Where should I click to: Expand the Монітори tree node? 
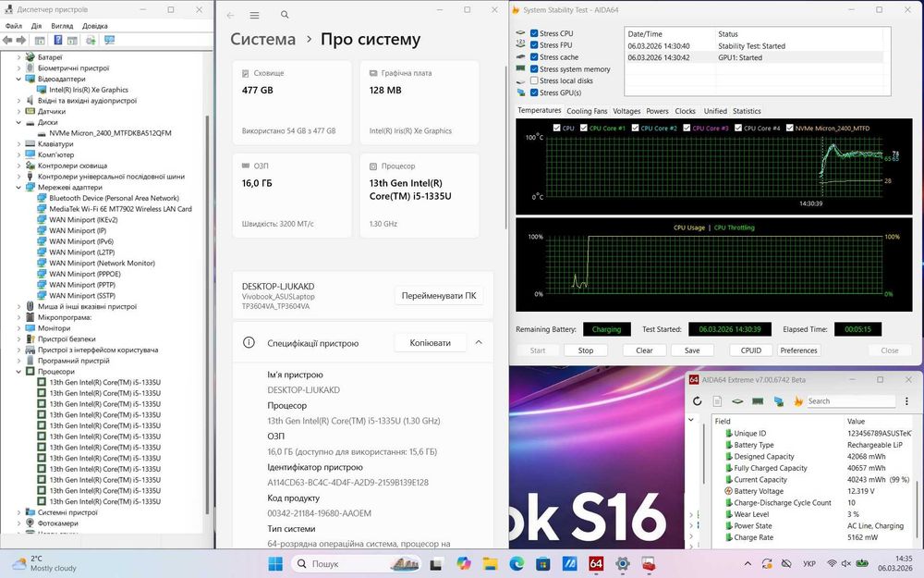(x=18, y=328)
